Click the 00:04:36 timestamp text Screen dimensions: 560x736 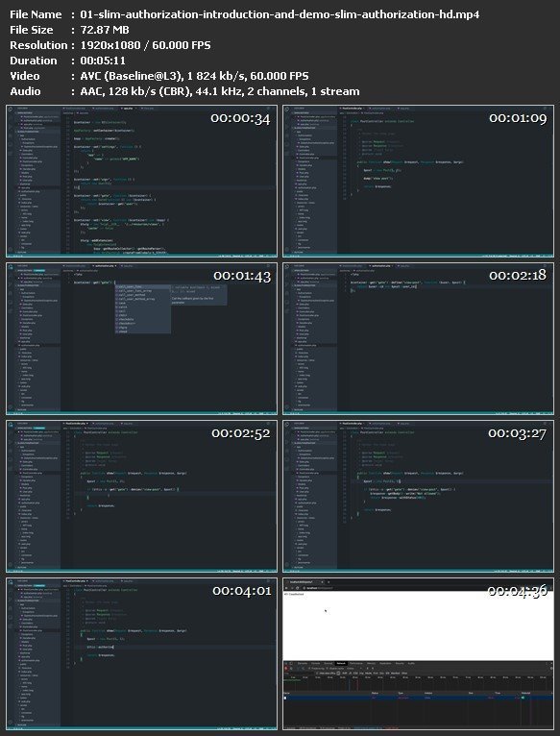pos(518,591)
